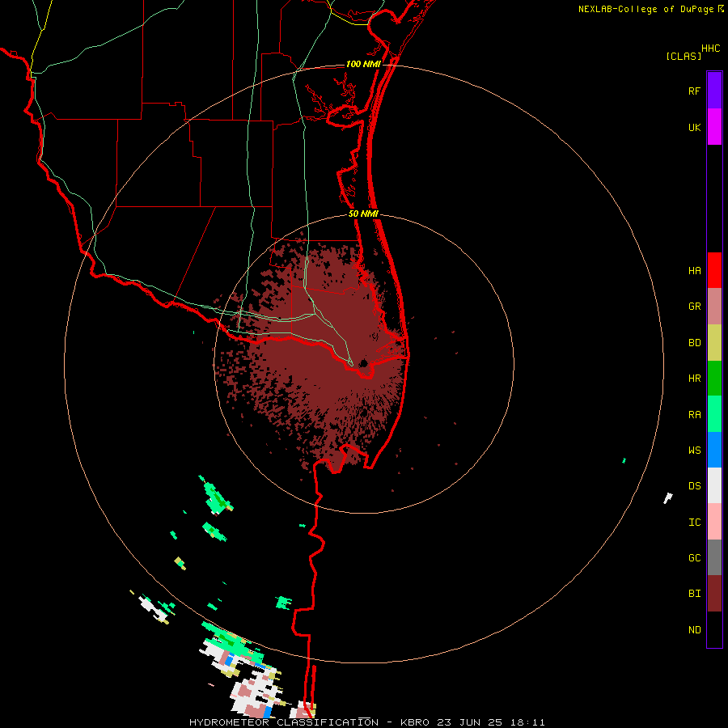Click the HYDROMETEOR CLASSIFICATION title text
728x728 pixels.
pyautogui.click(x=284, y=722)
